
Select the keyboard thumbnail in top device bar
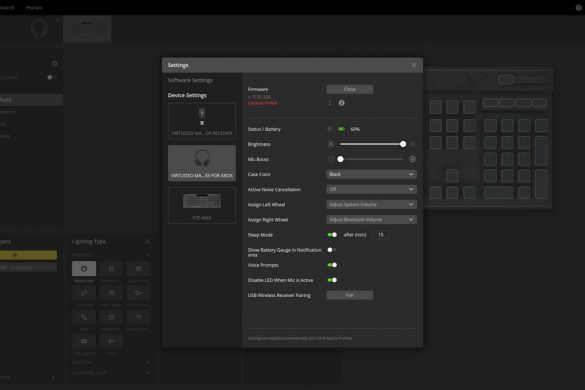[87, 29]
